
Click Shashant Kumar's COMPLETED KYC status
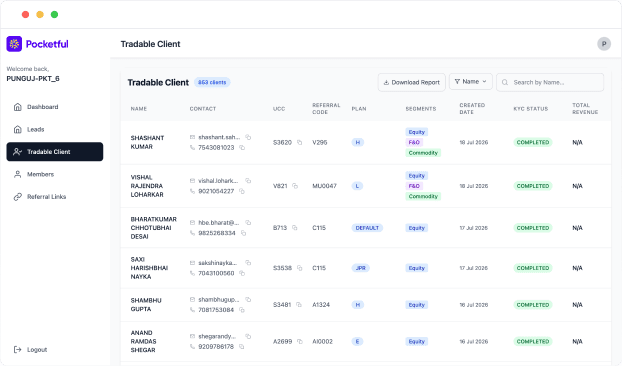click(533, 142)
